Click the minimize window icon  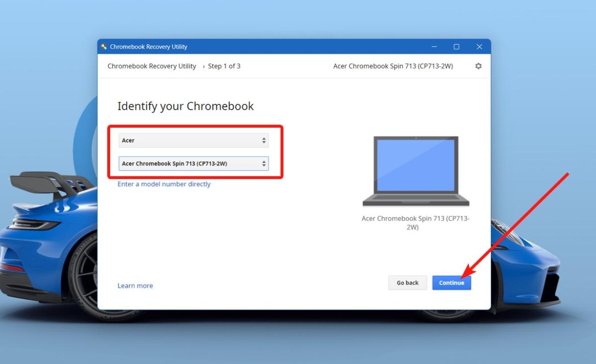[x=434, y=46]
